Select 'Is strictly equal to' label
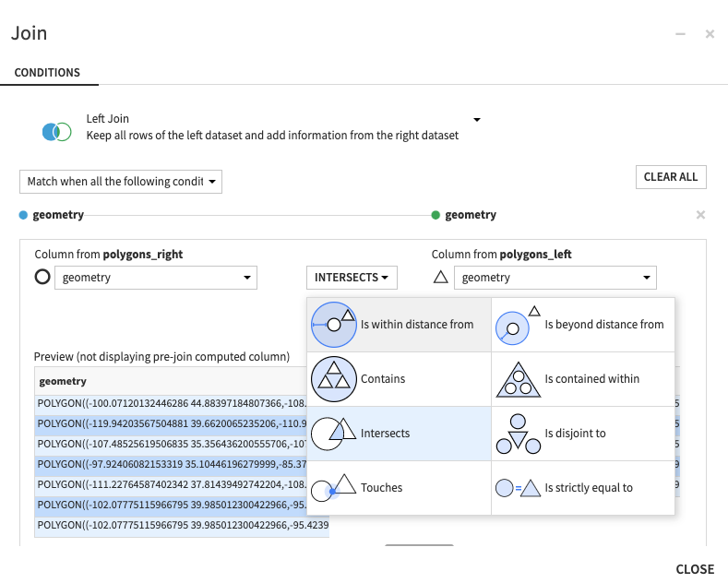 [589, 487]
